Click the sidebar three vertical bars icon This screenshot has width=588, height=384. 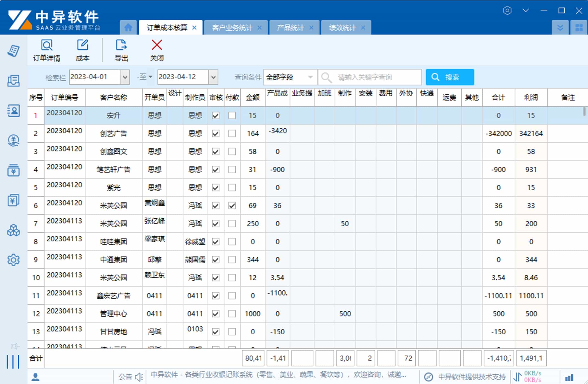tap(13, 362)
